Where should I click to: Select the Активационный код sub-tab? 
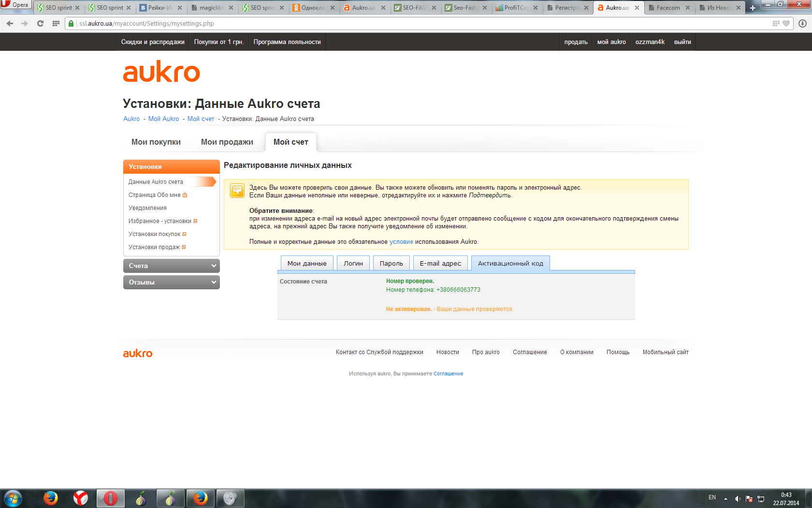pos(510,263)
